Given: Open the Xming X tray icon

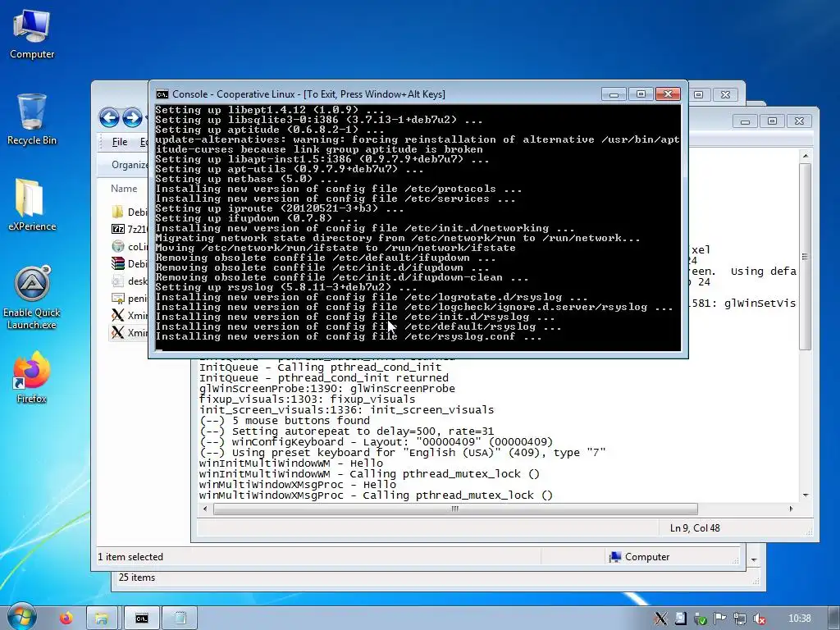Looking at the screenshot, I should click(660, 619).
